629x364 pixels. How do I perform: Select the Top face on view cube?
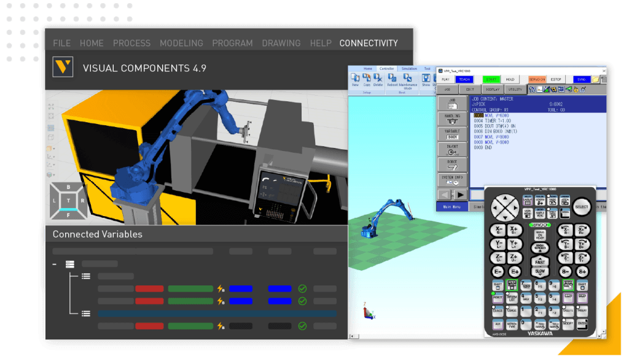(68, 200)
